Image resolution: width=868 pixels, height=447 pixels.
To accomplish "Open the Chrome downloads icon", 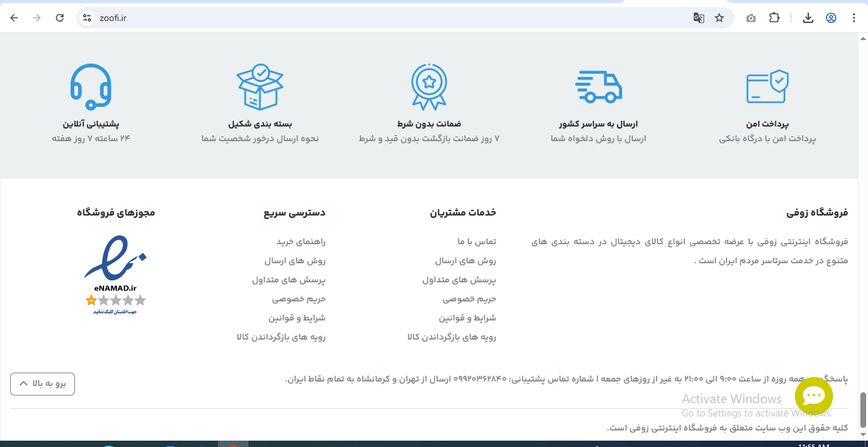I will (x=808, y=18).
